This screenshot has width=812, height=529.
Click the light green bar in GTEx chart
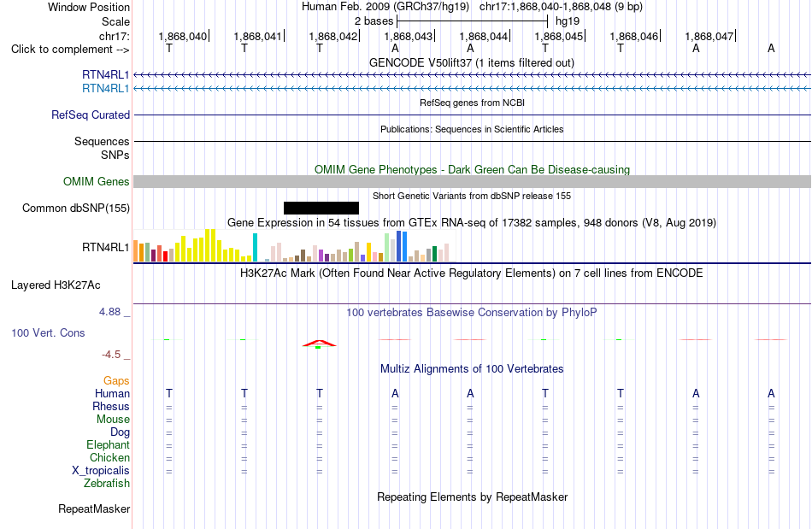[387, 248]
